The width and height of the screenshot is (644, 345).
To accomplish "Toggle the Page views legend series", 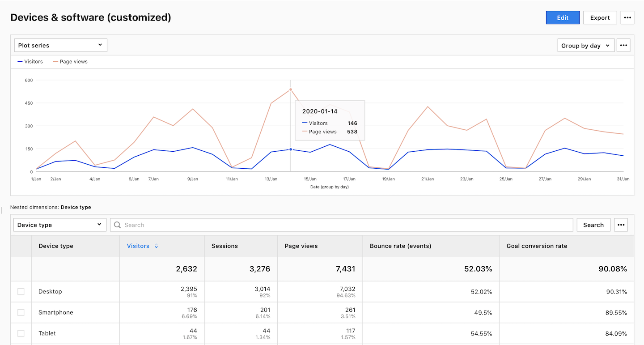I will tap(70, 62).
